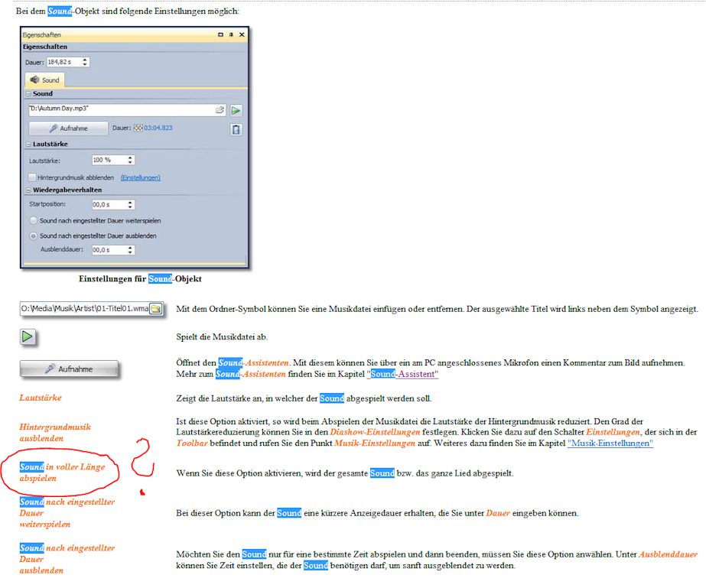
Task: Enable the Hintergrundmusik abblenden checkbox
Action: click(x=33, y=177)
